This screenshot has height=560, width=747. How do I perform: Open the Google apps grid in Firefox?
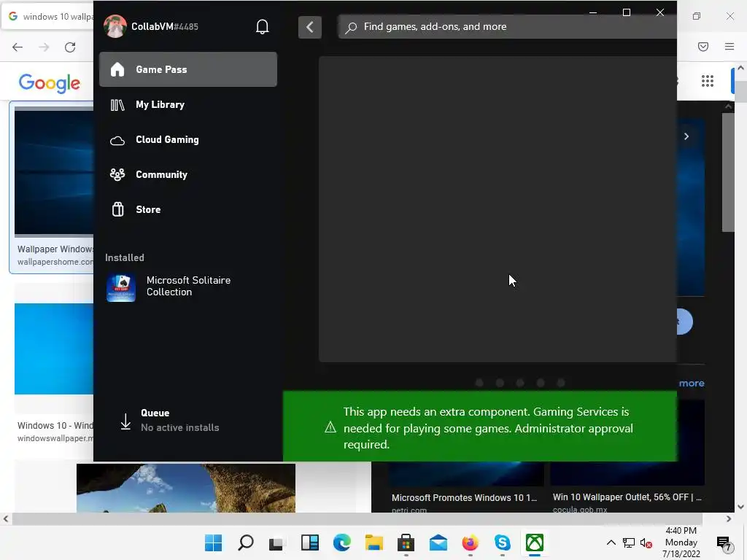708,81
